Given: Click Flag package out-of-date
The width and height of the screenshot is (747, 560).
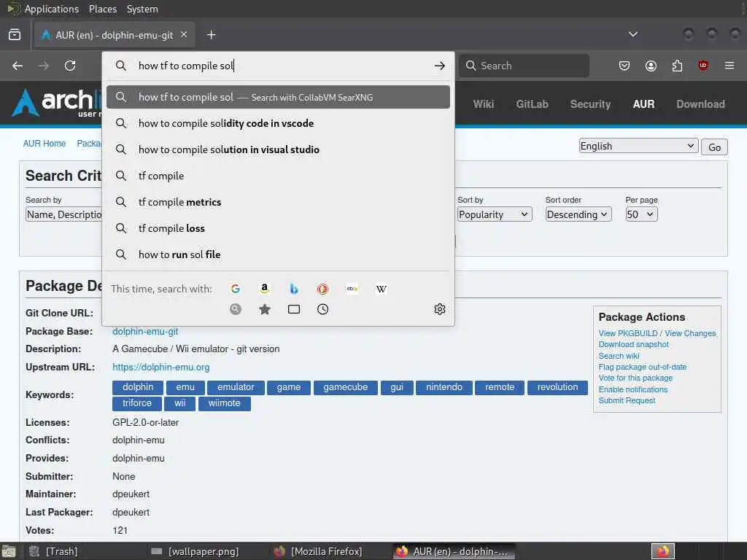Looking at the screenshot, I should pos(643,367).
